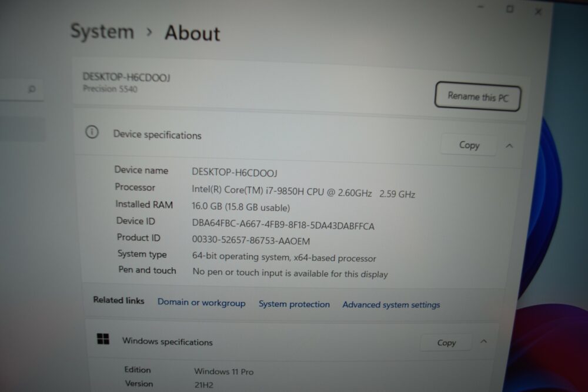Go back to System in breadcrumb

(102, 32)
